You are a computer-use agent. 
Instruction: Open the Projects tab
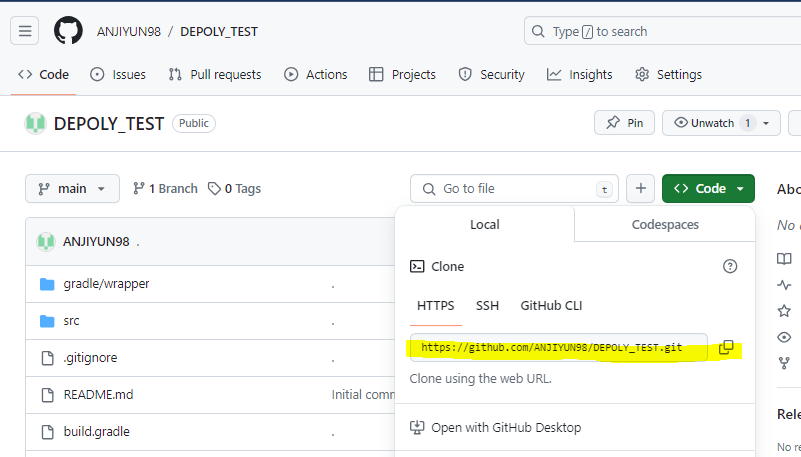pyautogui.click(x=403, y=75)
